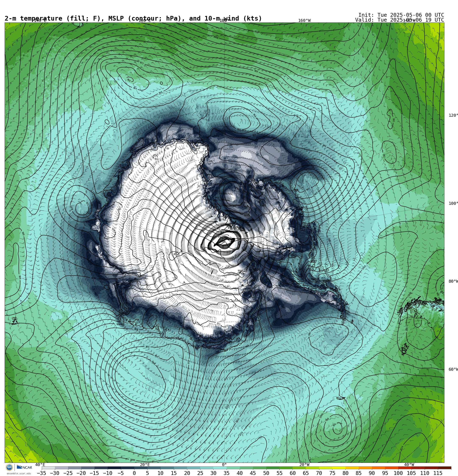Click the -15 colorbar tick label
The height and width of the screenshot is (476, 458).
point(94,473)
